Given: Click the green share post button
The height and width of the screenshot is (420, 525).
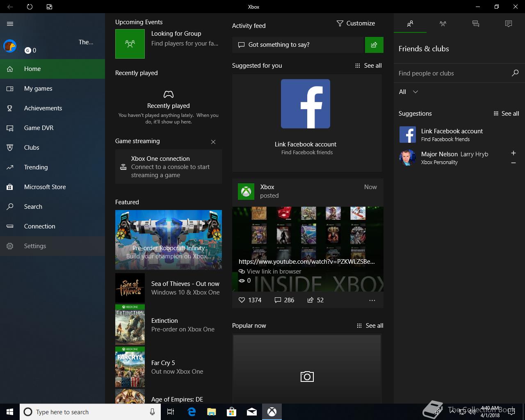Looking at the screenshot, I should click(374, 45).
